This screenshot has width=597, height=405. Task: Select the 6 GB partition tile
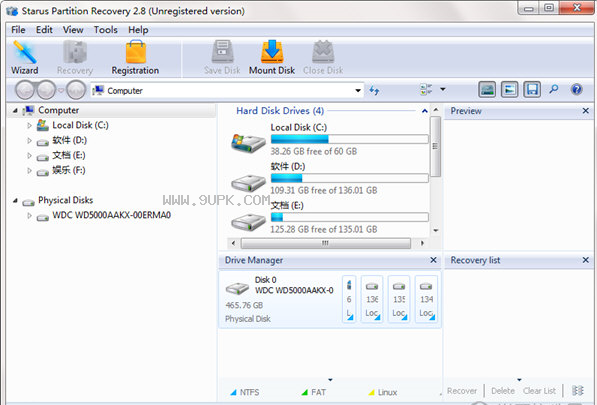pyautogui.click(x=349, y=299)
